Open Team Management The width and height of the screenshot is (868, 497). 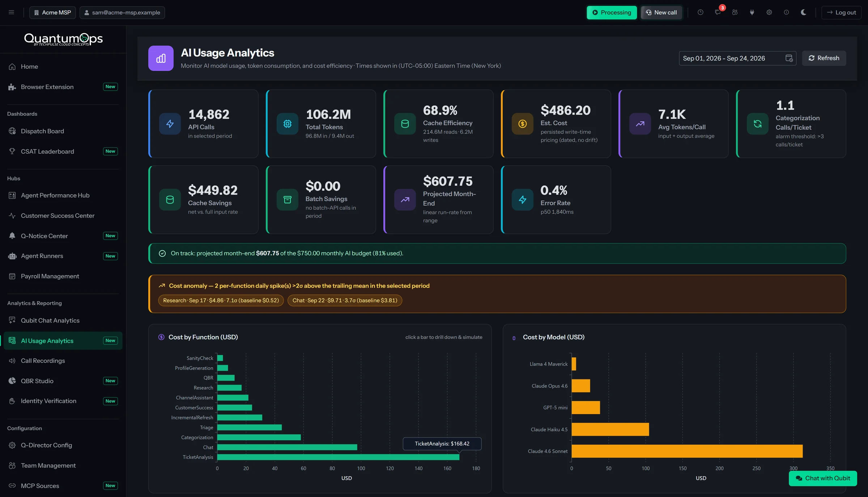click(63, 466)
